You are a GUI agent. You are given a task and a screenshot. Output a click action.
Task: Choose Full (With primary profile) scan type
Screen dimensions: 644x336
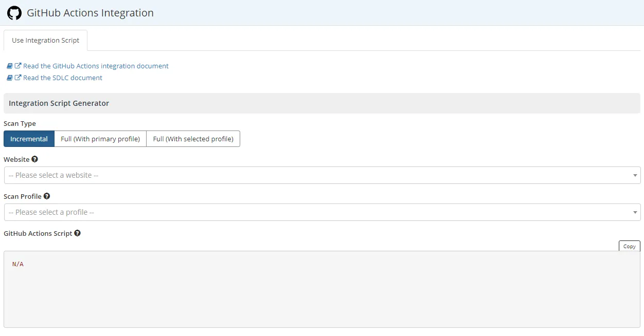(100, 139)
